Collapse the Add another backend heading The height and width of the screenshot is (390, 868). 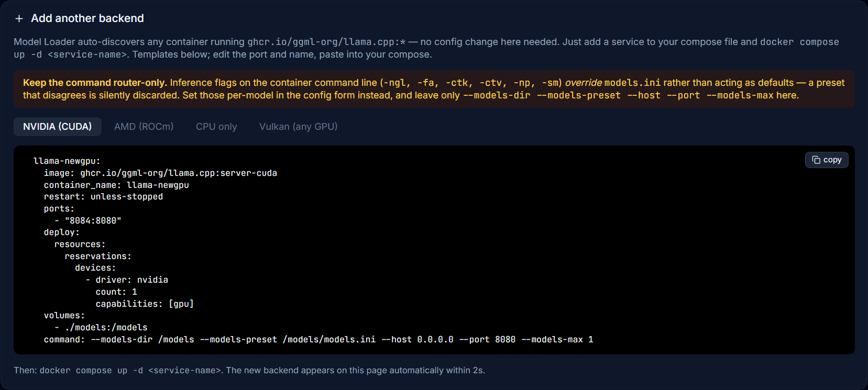[x=87, y=18]
